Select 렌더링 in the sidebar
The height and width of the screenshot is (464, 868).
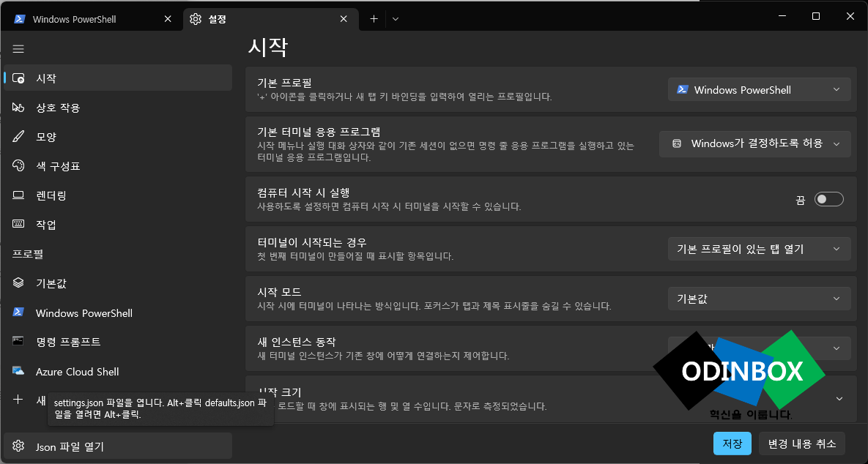pos(118,195)
